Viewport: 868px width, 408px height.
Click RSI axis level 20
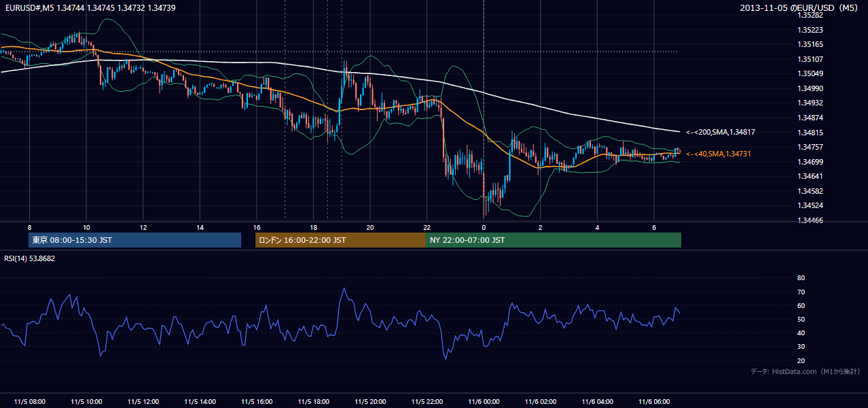tap(801, 360)
